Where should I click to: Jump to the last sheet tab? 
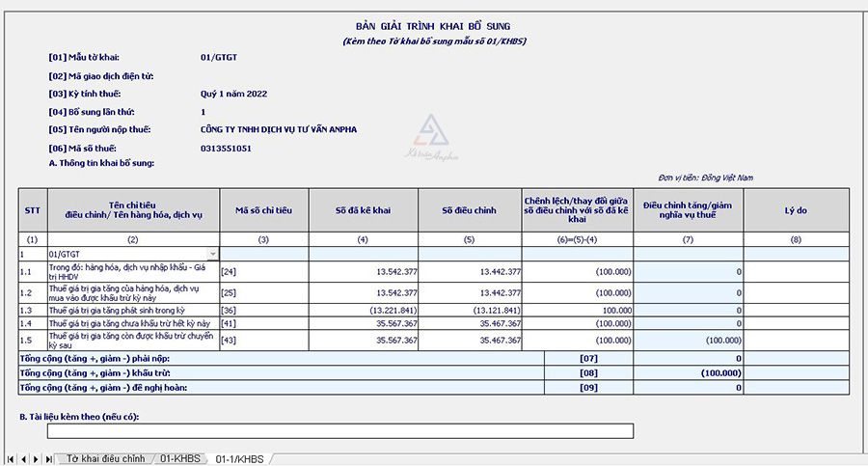(47, 458)
